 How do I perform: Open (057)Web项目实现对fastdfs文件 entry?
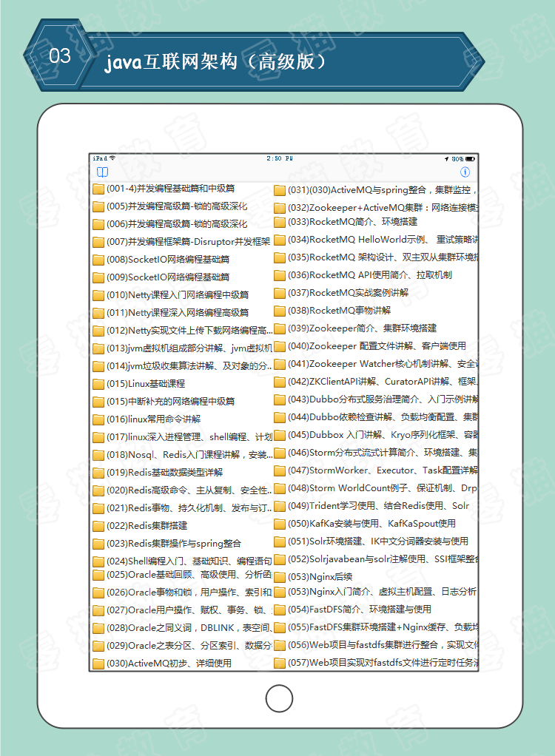(x=383, y=663)
